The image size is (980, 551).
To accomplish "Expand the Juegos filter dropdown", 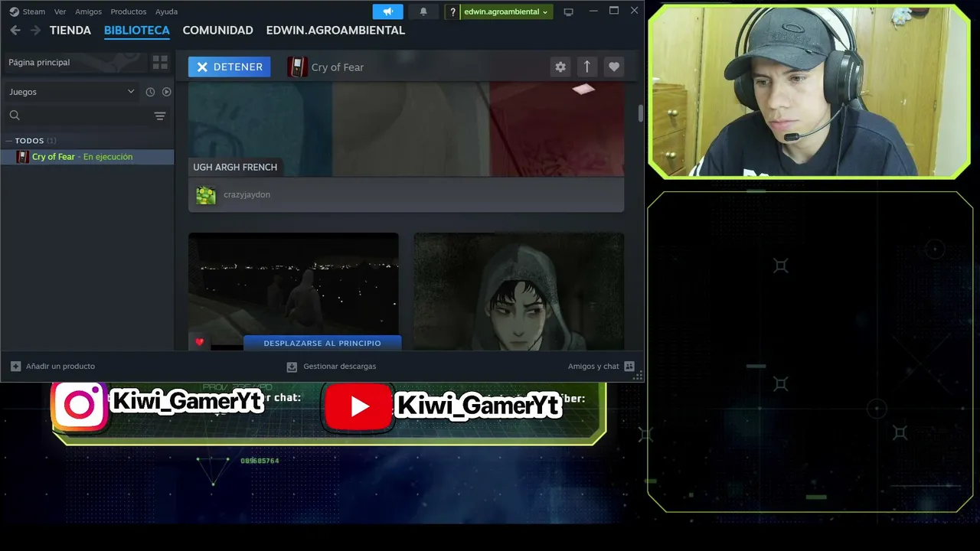I will coord(71,92).
